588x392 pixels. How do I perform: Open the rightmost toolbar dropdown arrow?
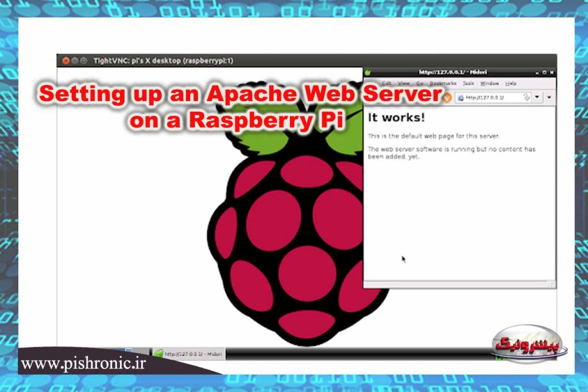[550, 97]
